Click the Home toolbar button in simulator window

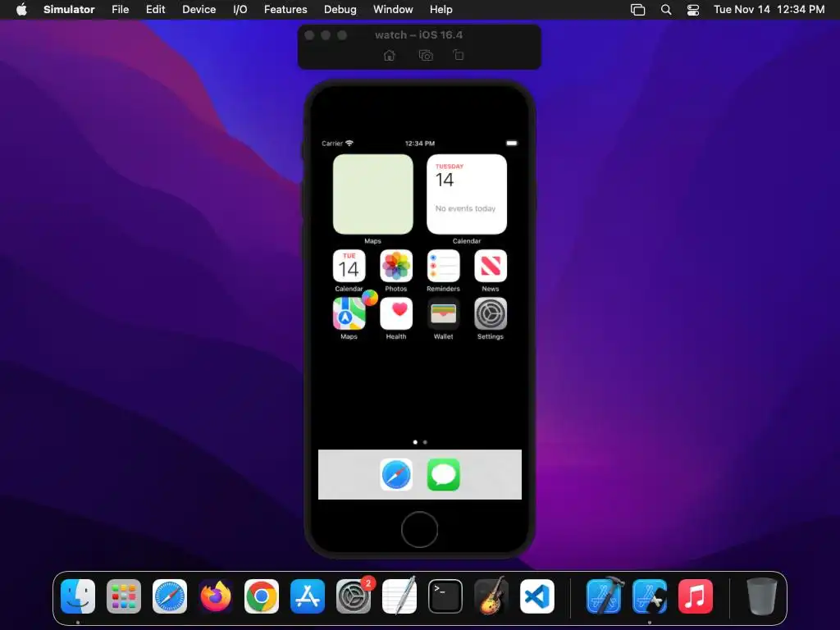point(390,55)
